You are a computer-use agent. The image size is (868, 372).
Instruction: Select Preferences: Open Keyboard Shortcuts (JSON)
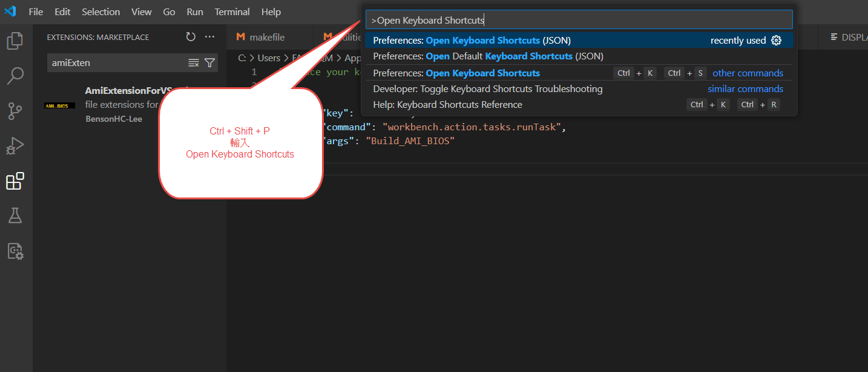472,41
